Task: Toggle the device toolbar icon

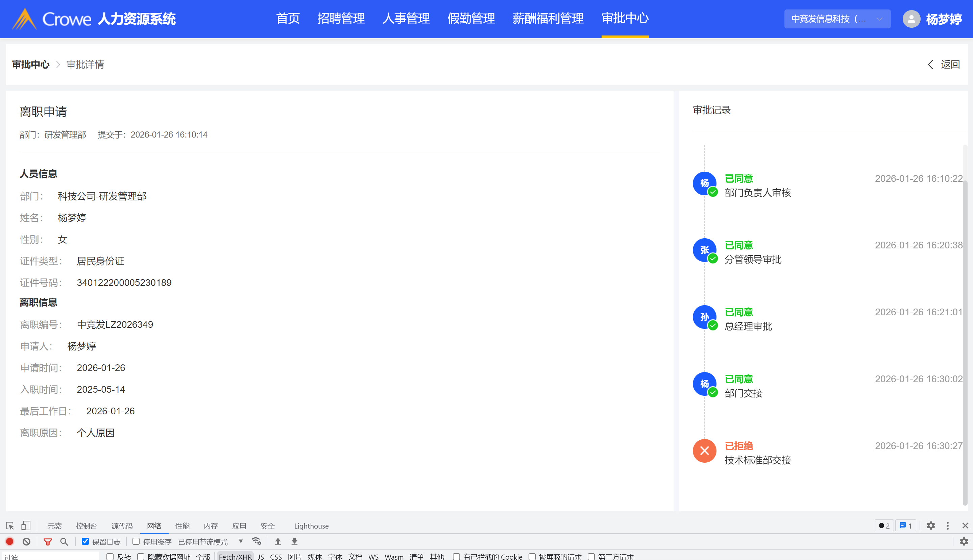Action: click(26, 526)
